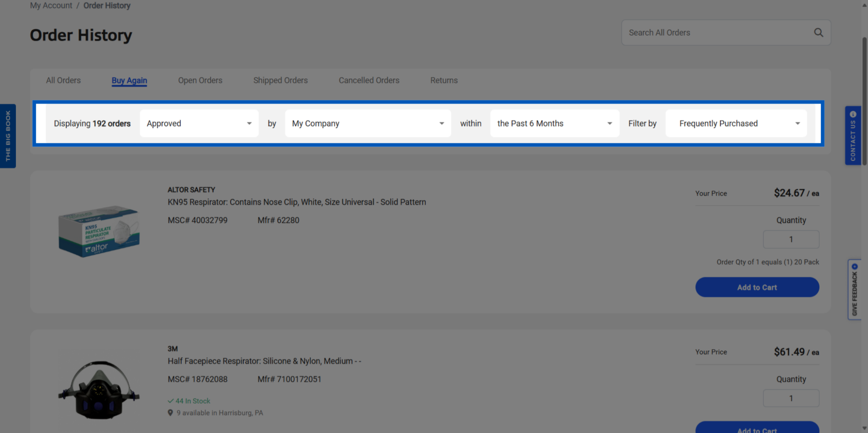Add KN95 Respirator to cart
This screenshot has width=868, height=433.
point(757,287)
